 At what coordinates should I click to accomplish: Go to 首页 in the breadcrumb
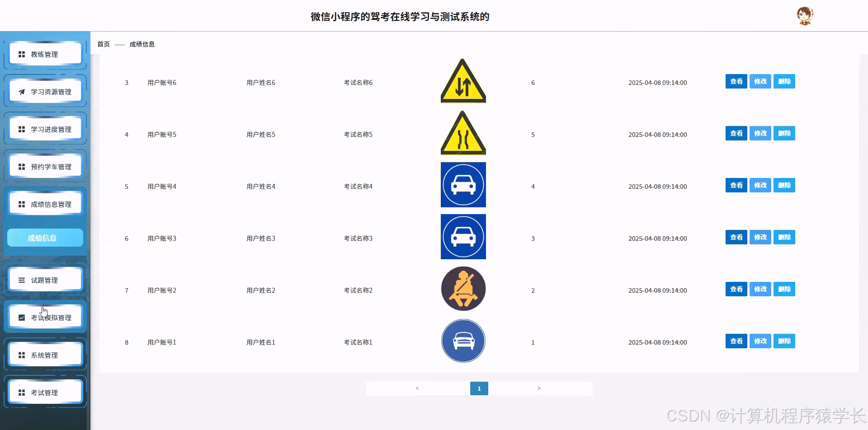tap(103, 44)
